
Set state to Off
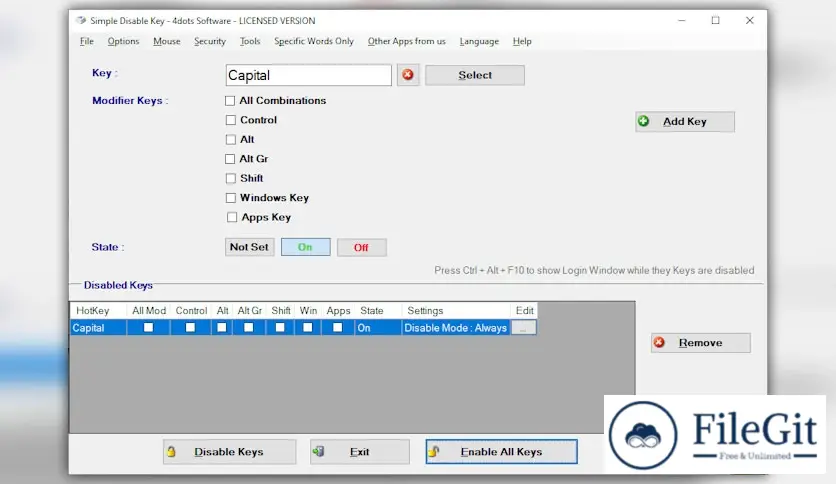pyautogui.click(x=361, y=247)
